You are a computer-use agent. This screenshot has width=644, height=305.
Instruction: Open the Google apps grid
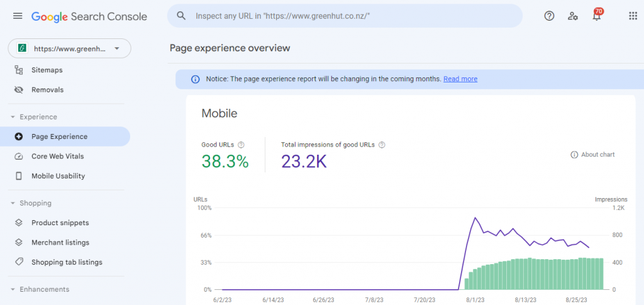point(633,16)
